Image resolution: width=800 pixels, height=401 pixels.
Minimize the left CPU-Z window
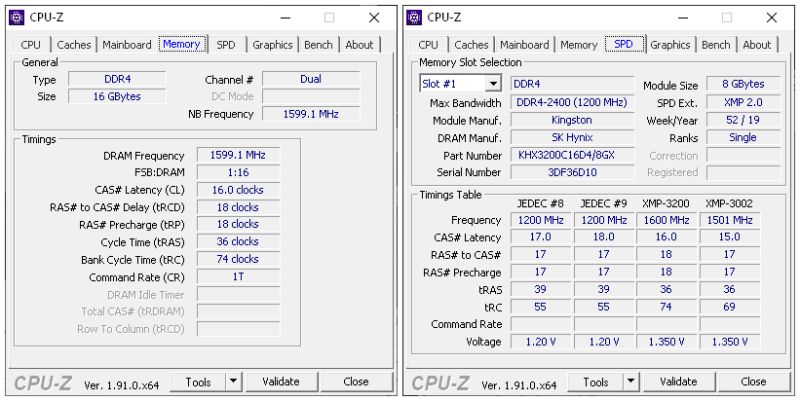point(286,18)
